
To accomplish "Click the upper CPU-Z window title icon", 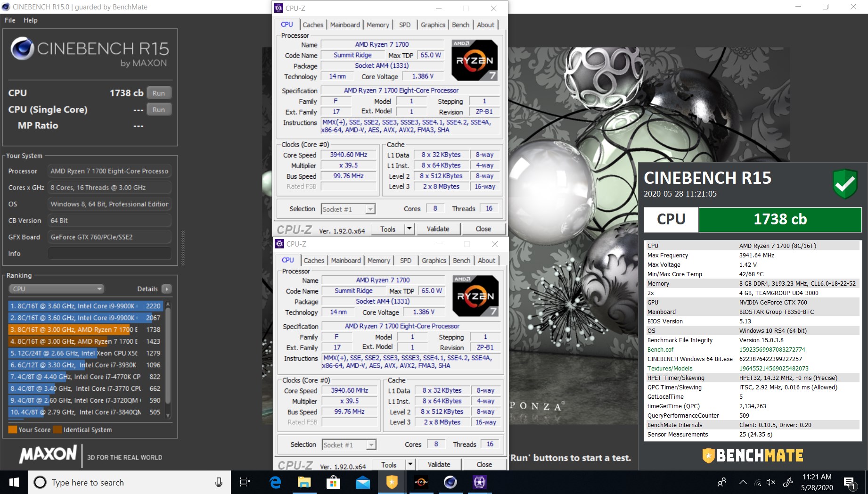I will 278,8.
